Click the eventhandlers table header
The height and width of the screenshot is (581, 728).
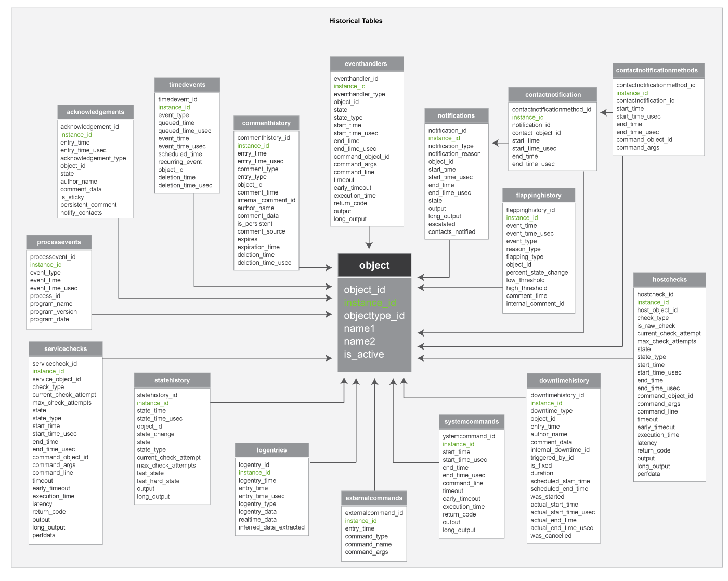click(x=367, y=63)
